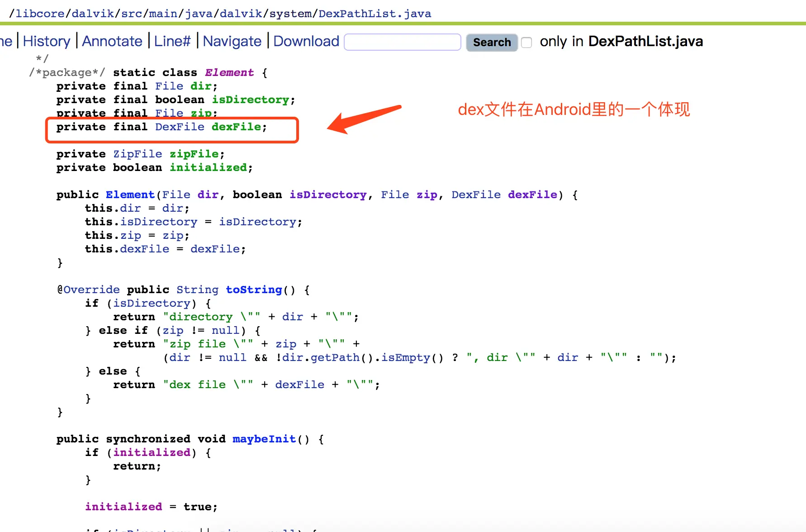
Task: Click the zipFile field name
Action: (x=194, y=154)
